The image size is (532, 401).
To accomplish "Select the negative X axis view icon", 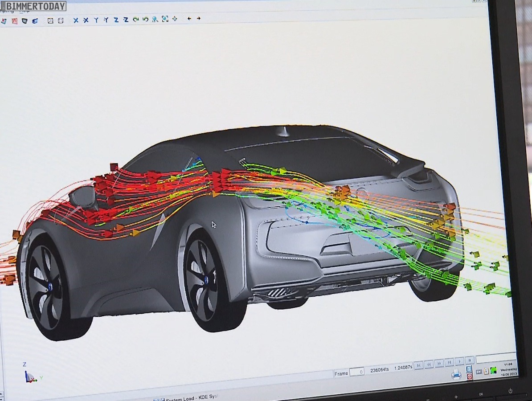I will (x=86, y=20).
